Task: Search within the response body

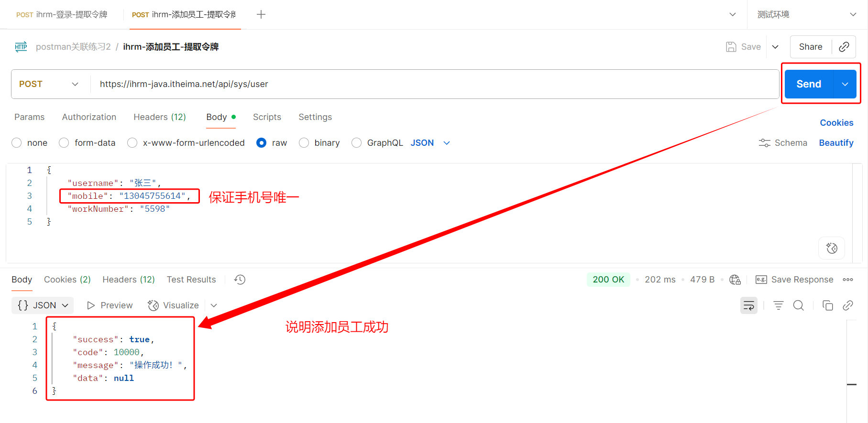Action: (x=799, y=305)
